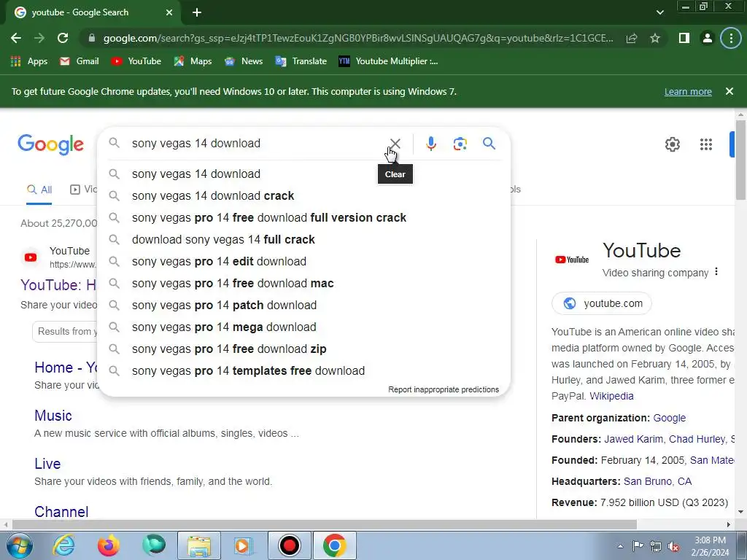
Task: Open Wikipedia link in YouTube description
Action: pos(611,396)
